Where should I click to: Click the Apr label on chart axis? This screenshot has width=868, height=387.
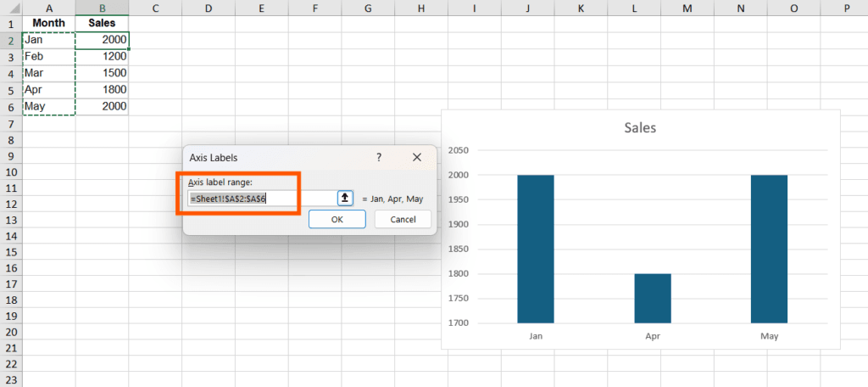pyautogui.click(x=653, y=336)
